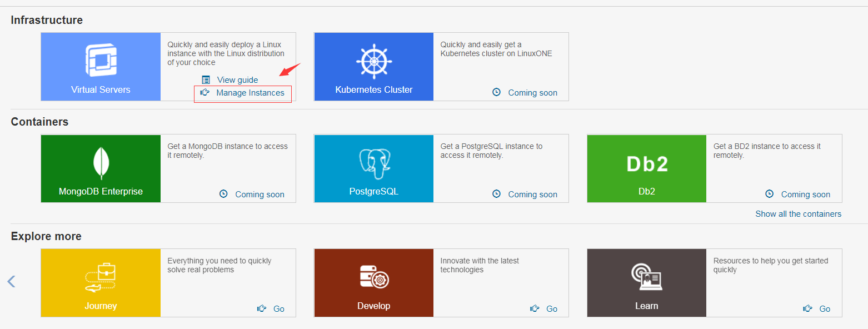Click Go on the Learn card
The height and width of the screenshot is (329, 868).
[825, 309]
